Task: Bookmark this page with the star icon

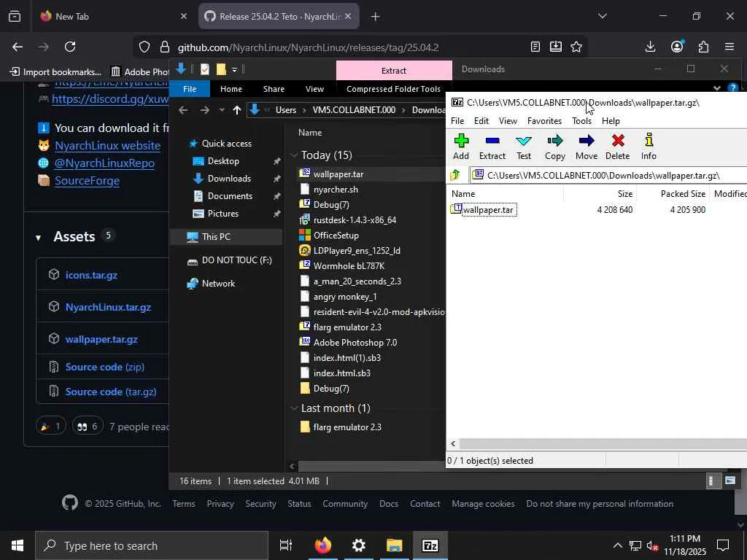Action: [x=576, y=47]
